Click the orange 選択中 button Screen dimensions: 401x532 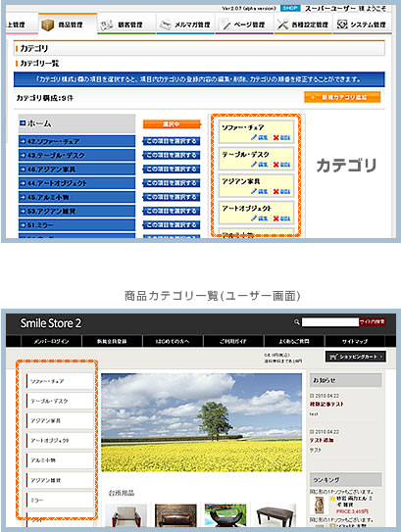(172, 124)
